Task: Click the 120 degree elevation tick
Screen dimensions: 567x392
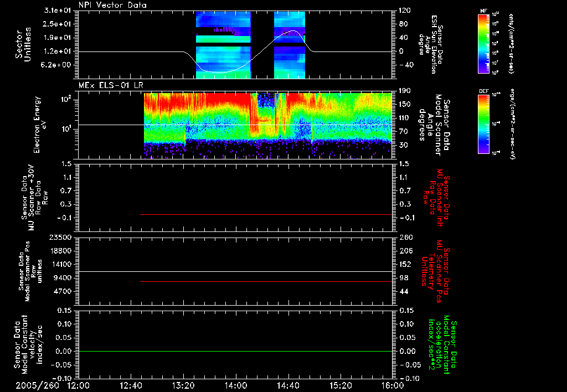Action: (405, 11)
